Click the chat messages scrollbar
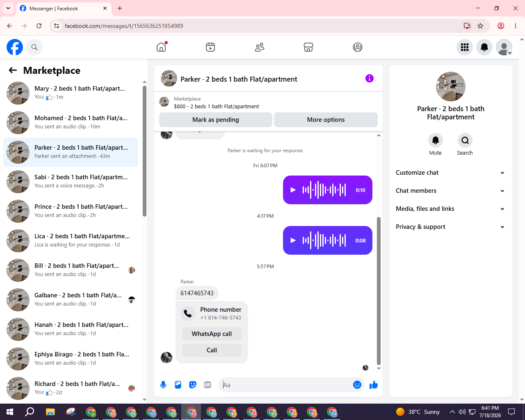 [x=379, y=291]
